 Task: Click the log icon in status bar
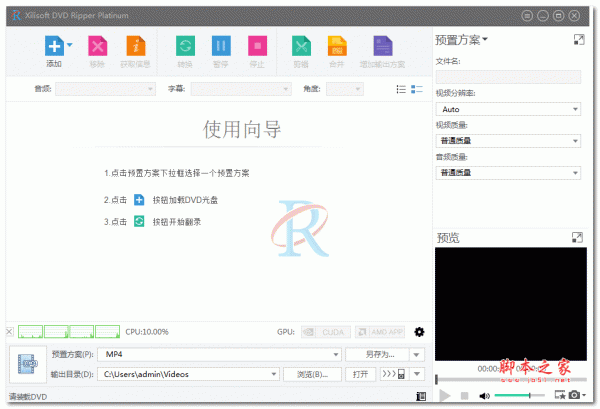(421, 396)
